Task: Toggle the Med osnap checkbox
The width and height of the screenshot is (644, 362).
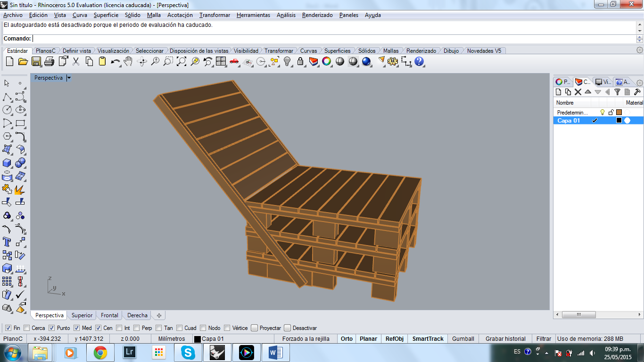Action: pyautogui.click(x=77, y=328)
